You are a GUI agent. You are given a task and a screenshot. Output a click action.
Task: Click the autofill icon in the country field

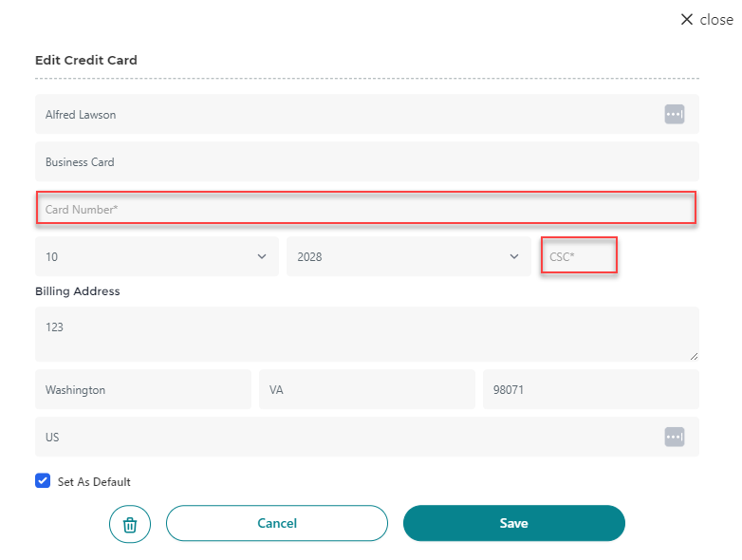click(x=674, y=437)
